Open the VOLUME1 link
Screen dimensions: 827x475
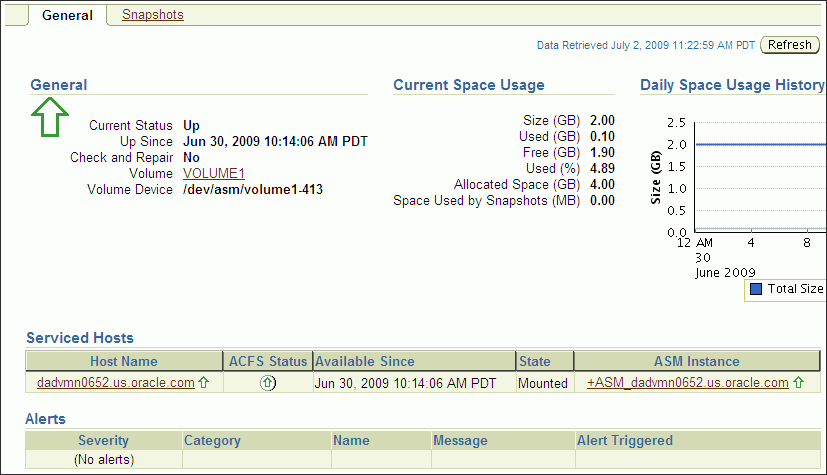214,173
